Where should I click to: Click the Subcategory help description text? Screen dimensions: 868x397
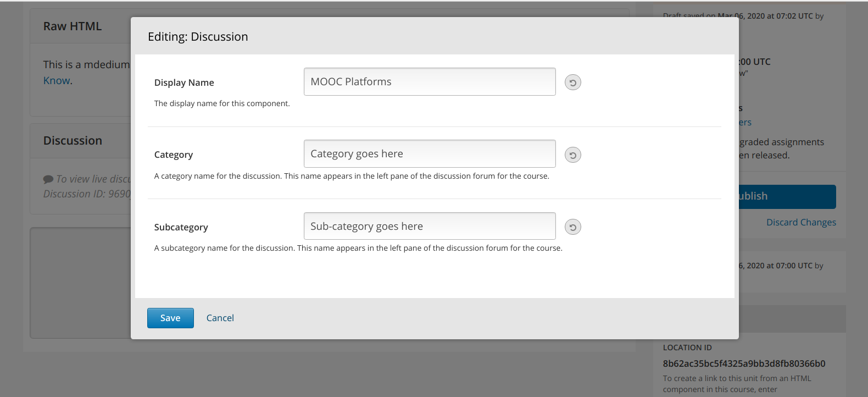coord(358,248)
